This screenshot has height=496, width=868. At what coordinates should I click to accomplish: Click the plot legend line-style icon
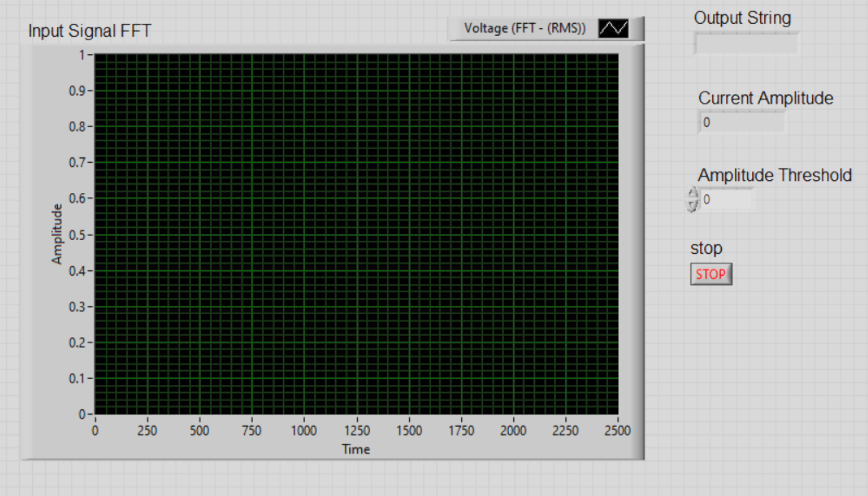pos(613,28)
